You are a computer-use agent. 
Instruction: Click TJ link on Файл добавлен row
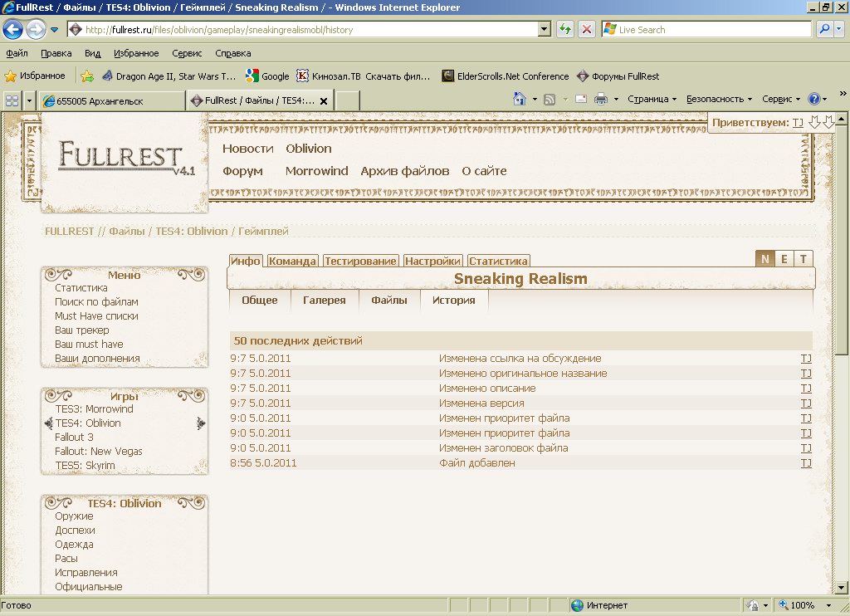806,463
